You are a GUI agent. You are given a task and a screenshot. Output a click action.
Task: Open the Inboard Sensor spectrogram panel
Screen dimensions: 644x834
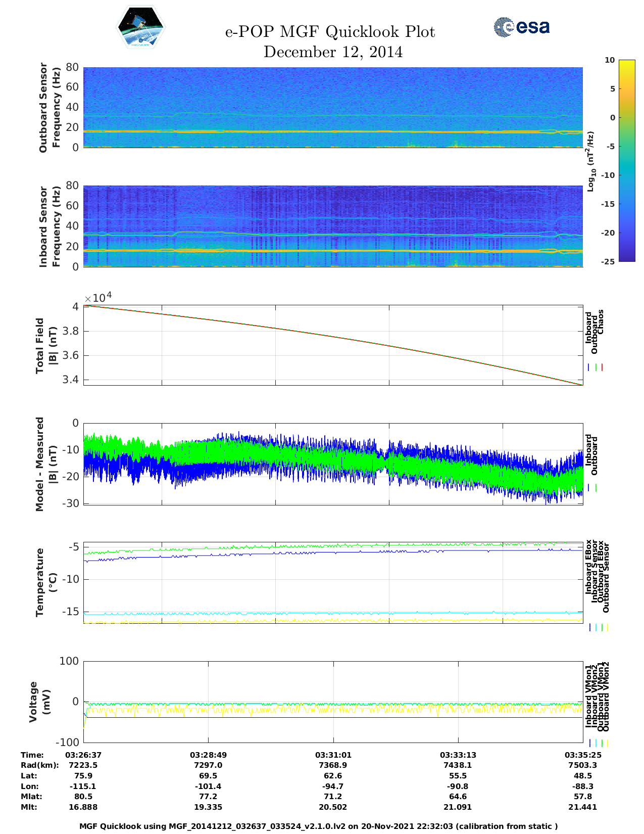333,226
